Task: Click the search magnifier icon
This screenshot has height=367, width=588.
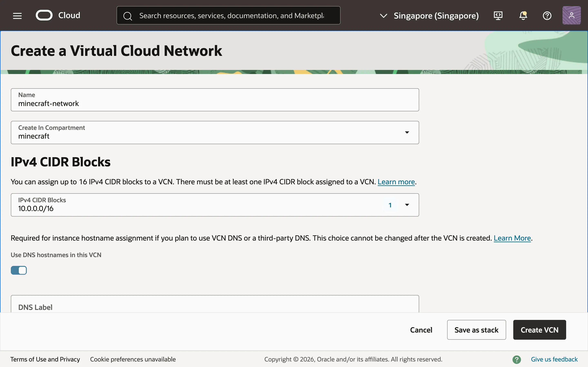Action: pos(128,15)
